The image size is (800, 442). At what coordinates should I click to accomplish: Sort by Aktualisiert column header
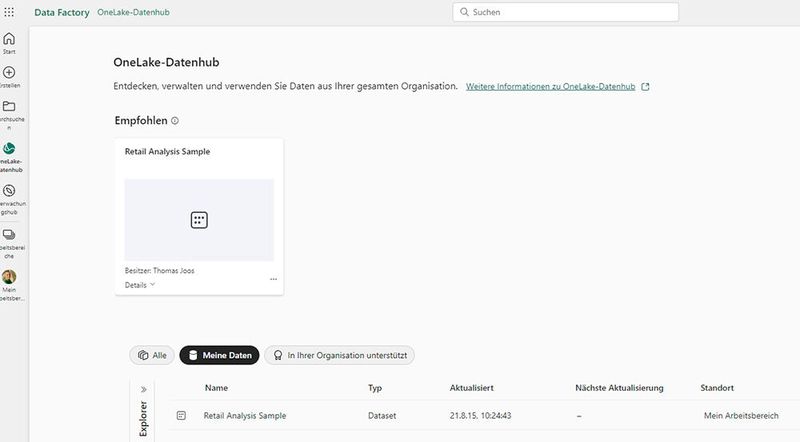tap(471, 388)
